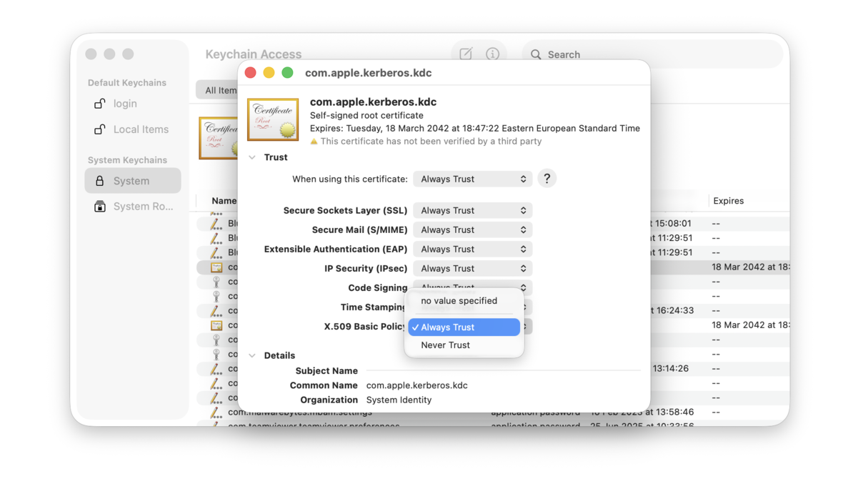Image resolution: width=868 pixels, height=494 pixels.
Task: Minimize the certificate window with yellow button
Action: click(269, 73)
